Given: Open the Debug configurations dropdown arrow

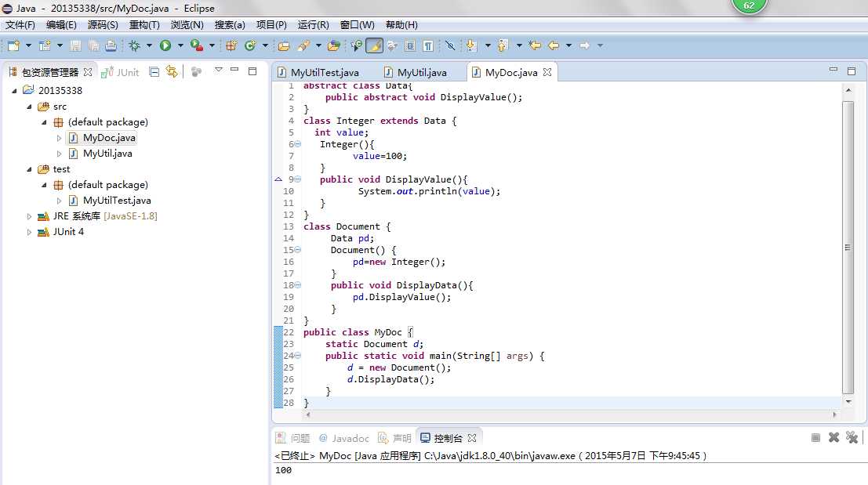Looking at the screenshot, I should point(149,45).
